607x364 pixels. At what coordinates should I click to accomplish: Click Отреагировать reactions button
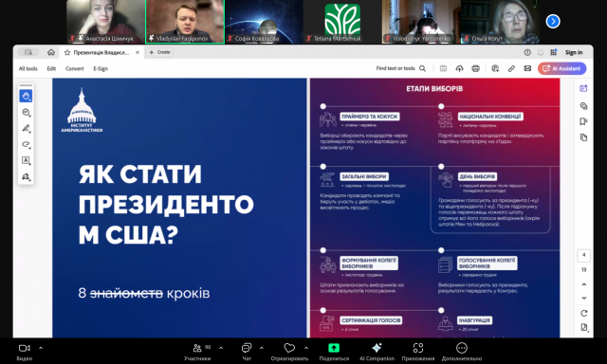[289, 352]
